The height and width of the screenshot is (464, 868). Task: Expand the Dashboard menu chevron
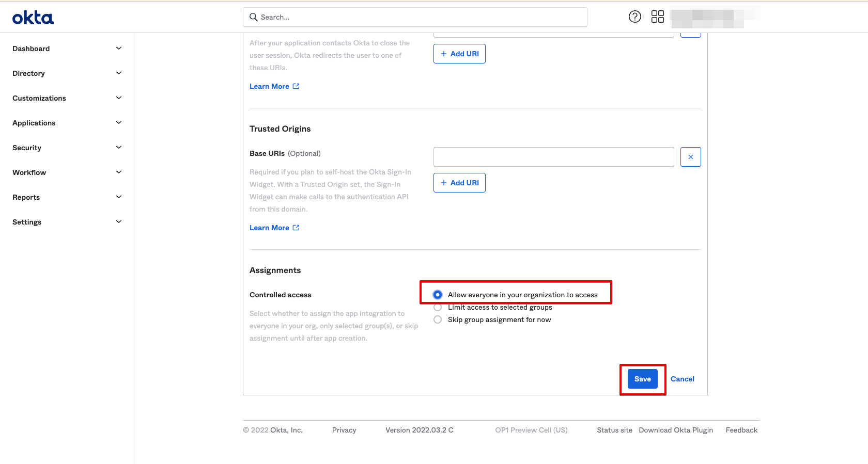point(119,49)
